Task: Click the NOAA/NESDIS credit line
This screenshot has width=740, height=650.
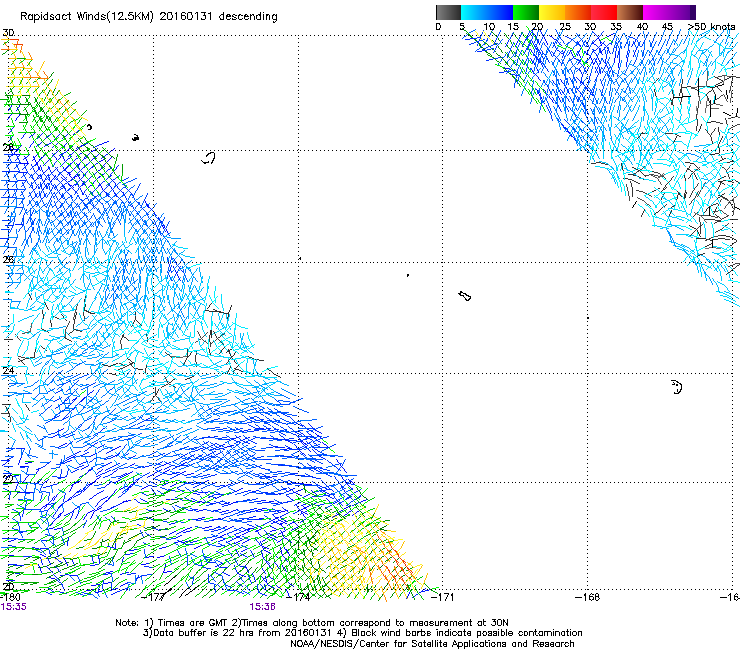Action: coord(432,644)
